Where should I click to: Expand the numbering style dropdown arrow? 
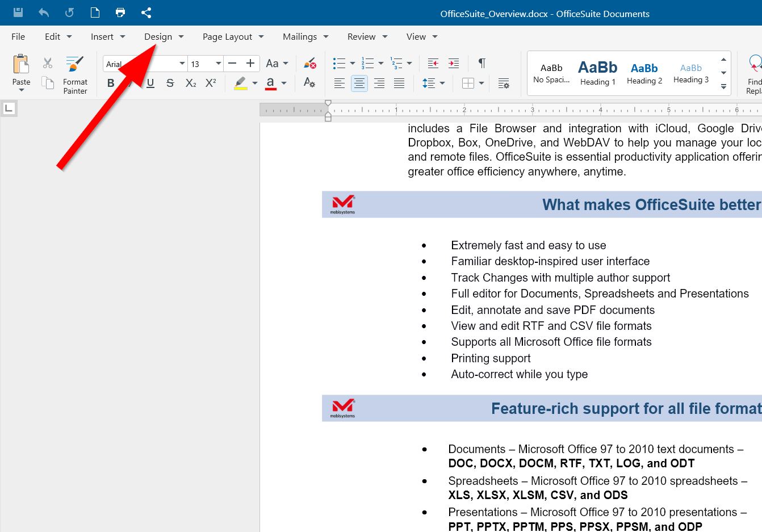(x=381, y=64)
